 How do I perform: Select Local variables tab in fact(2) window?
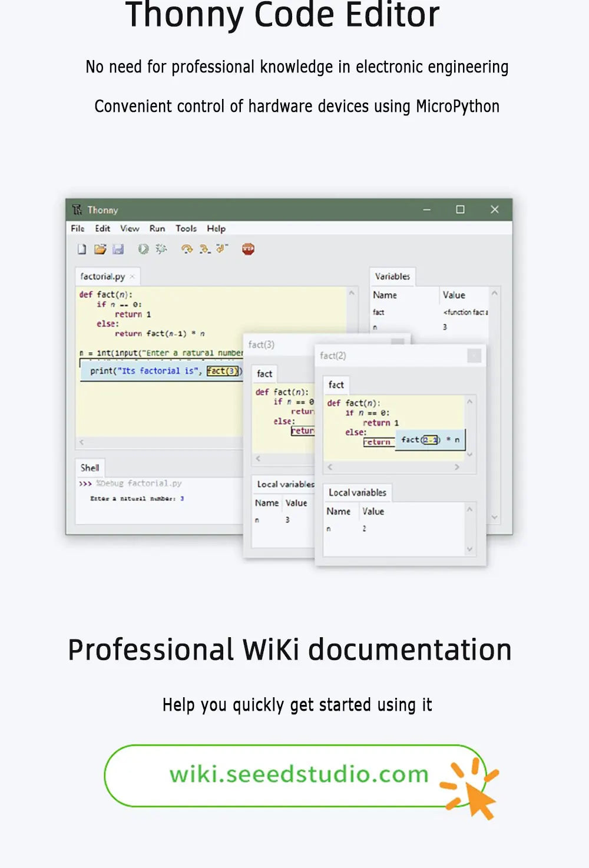(x=358, y=492)
